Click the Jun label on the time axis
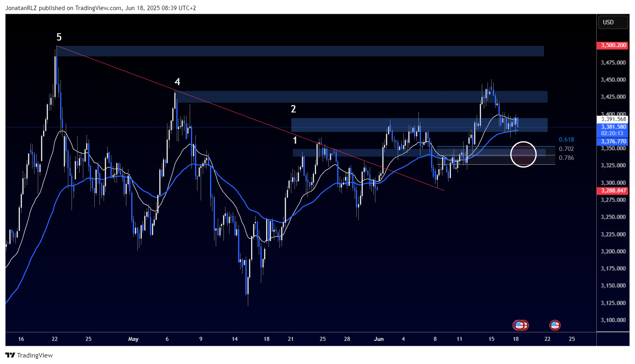Screen dimensions: 635x364 [379, 339]
